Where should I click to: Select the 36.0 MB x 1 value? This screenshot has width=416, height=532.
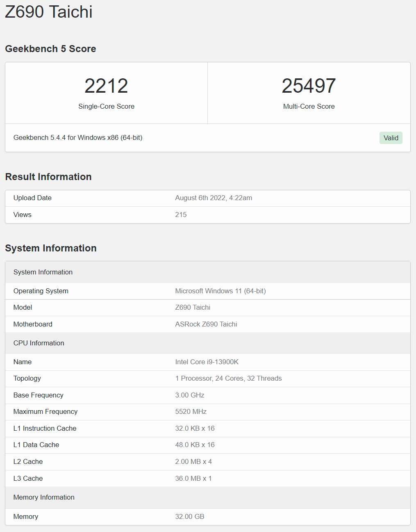point(193,478)
